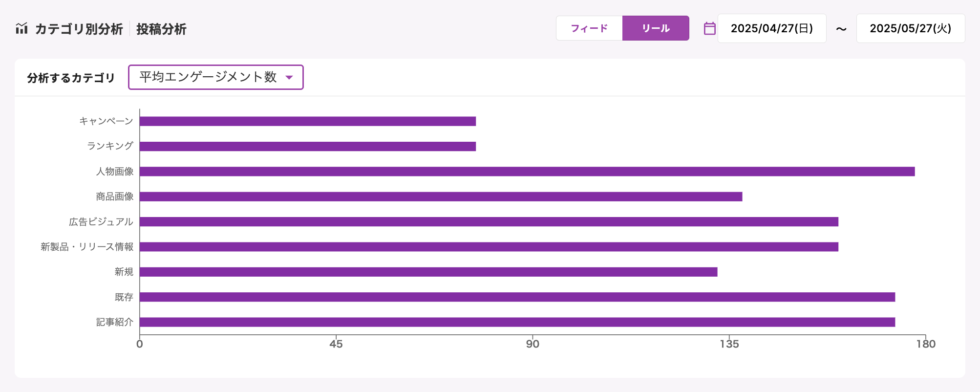Viewport: 980px width, 392px height.
Task: Switch to the フィード toggle
Action: tap(589, 28)
